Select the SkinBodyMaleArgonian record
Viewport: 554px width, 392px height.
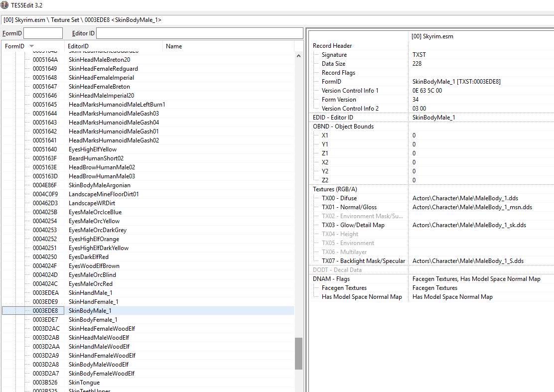click(147, 185)
